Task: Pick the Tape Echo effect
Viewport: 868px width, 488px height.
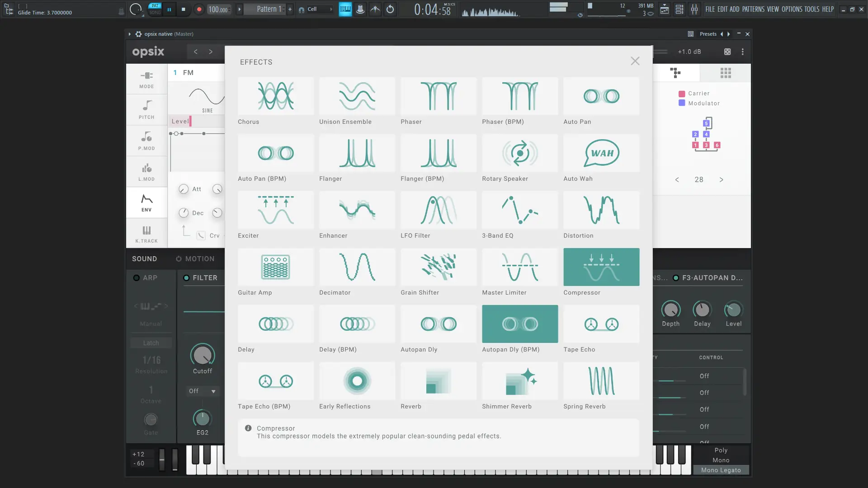Action: [x=601, y=324]
